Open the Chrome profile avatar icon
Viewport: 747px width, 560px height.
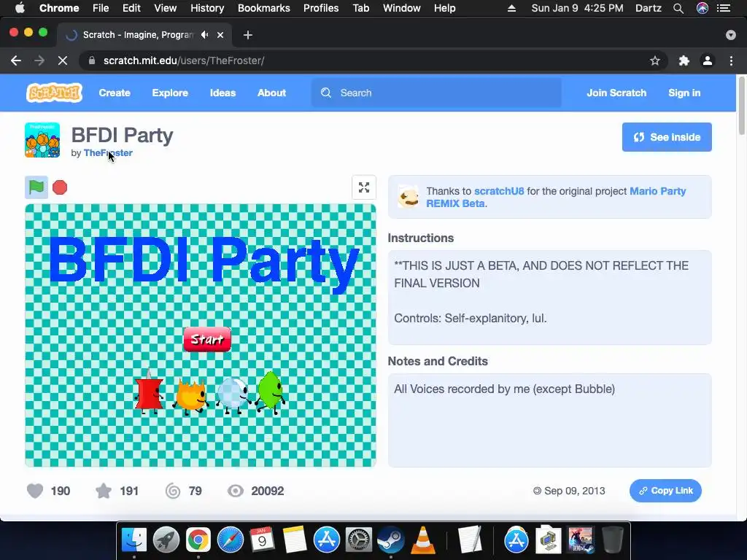(708, 61)
